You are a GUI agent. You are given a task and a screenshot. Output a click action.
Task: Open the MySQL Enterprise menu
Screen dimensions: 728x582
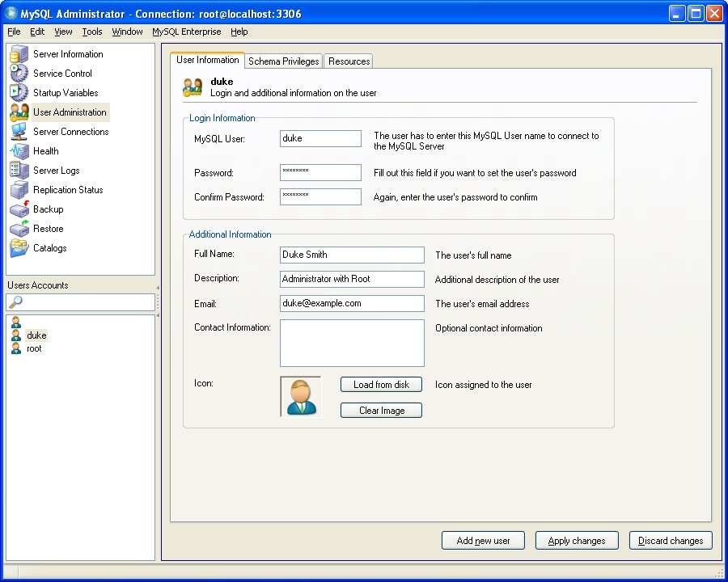186,32
